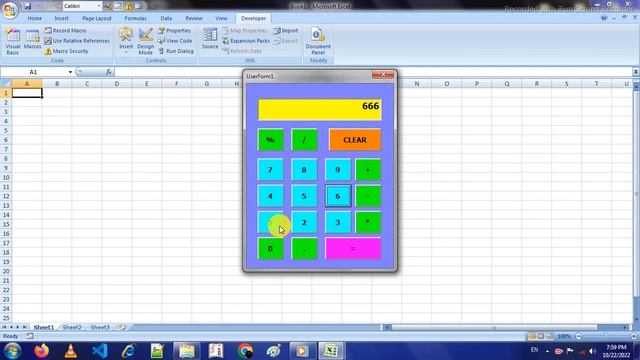Click the 9 key on calculator

click(x=338, y=170)
